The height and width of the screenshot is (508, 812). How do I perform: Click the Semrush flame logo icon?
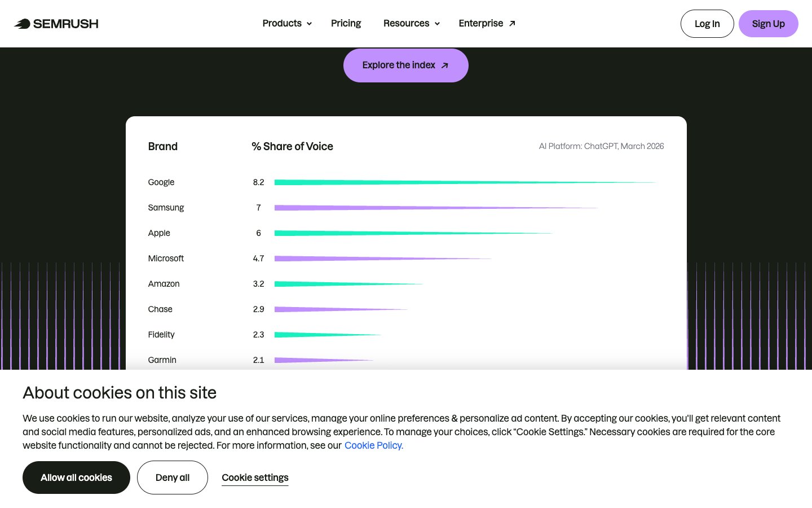tap(23, 24)
